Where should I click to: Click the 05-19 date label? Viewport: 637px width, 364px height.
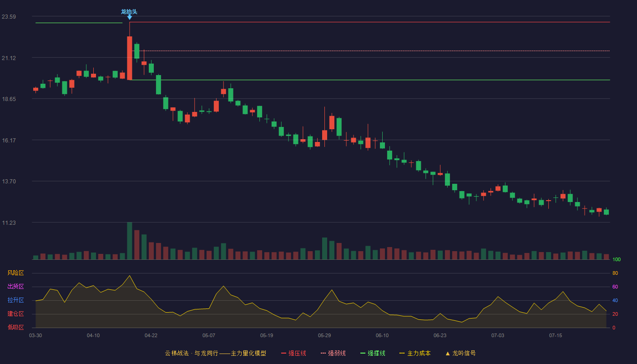tap(267, 335)
